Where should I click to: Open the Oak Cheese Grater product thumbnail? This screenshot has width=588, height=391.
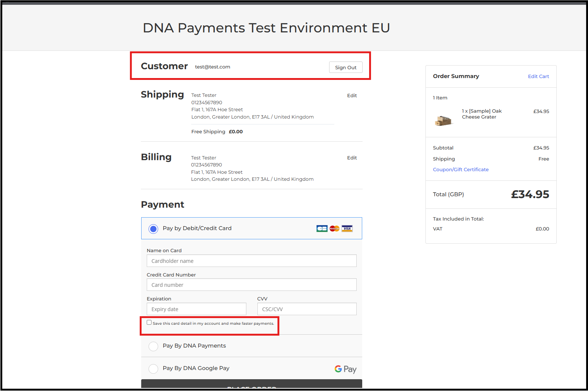coord(443,120)
